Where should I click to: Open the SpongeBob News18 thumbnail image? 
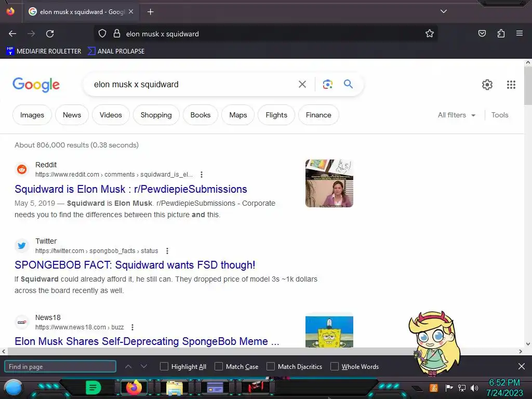pyautogui.click(x=329, y=331)
